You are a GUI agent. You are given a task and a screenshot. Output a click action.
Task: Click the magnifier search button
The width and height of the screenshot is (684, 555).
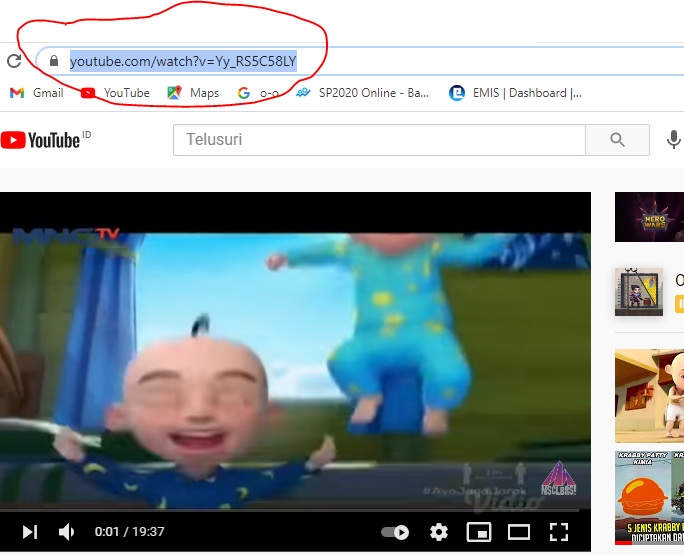tap(617, 140)
